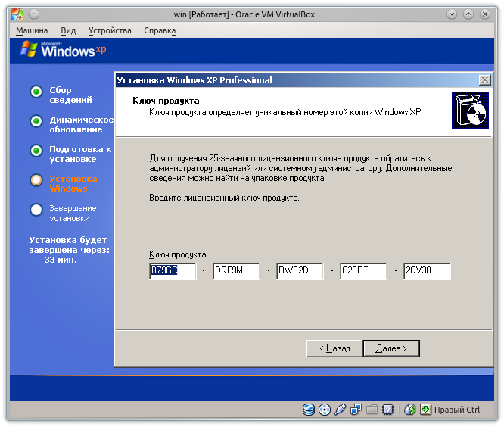Open the Машина menu
Screen dimensions: 504x427
click(x=32, y=30)
